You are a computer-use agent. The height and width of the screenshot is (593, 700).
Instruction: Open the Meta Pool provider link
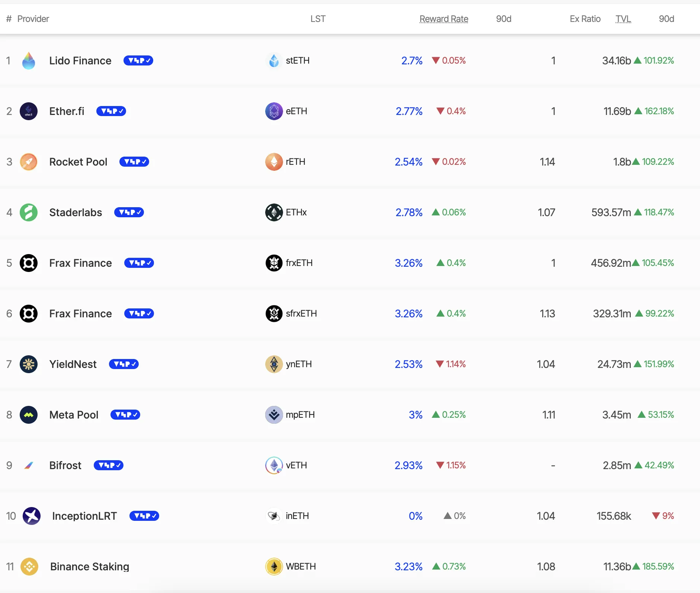tap(74, 415)
